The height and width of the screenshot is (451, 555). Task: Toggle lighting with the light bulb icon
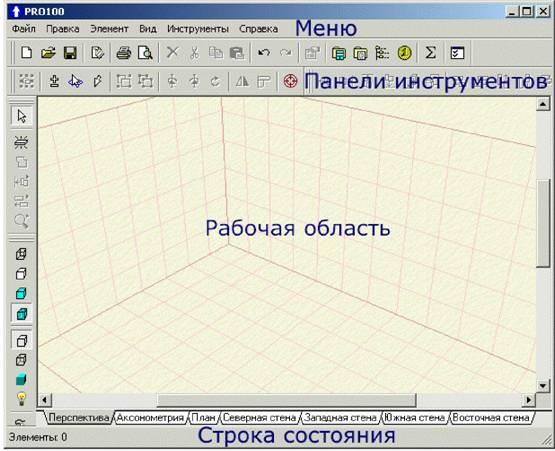click(x=21, y=399)
